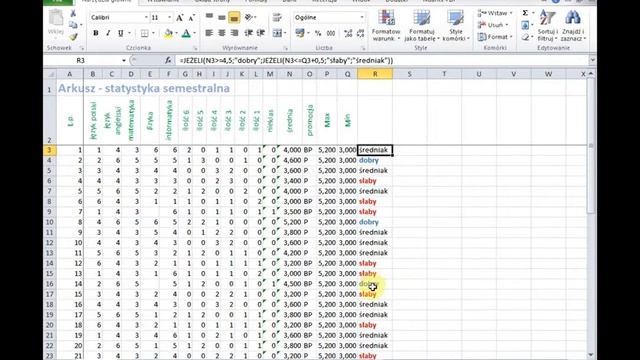Open Formatuj jako tabelę menu
This screenshot has width=640, height=360.
click(422, 26)
